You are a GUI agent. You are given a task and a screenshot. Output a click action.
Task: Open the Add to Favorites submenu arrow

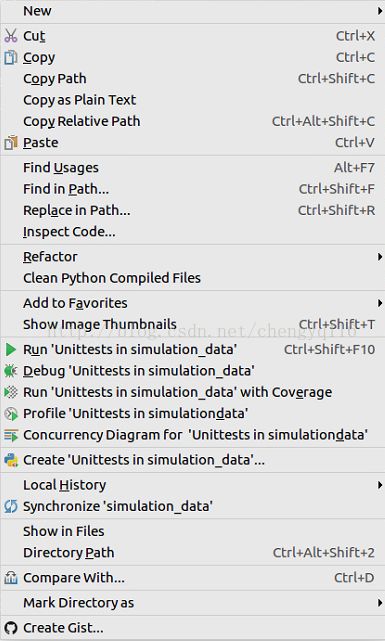pos(380,303)
